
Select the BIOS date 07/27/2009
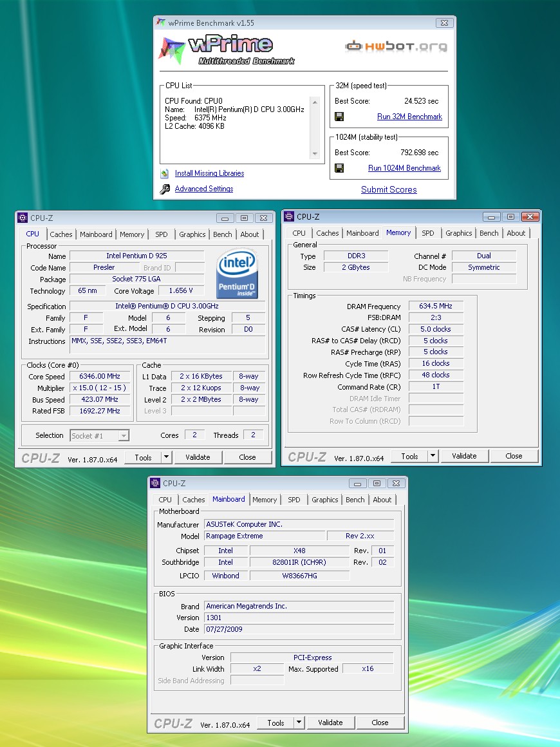(299, 629)
